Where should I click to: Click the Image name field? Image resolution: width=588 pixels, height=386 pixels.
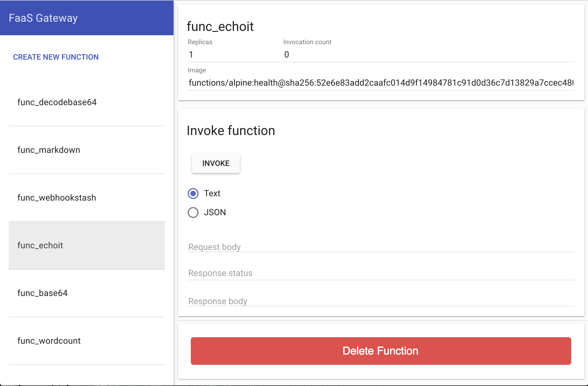coord(381,83)
